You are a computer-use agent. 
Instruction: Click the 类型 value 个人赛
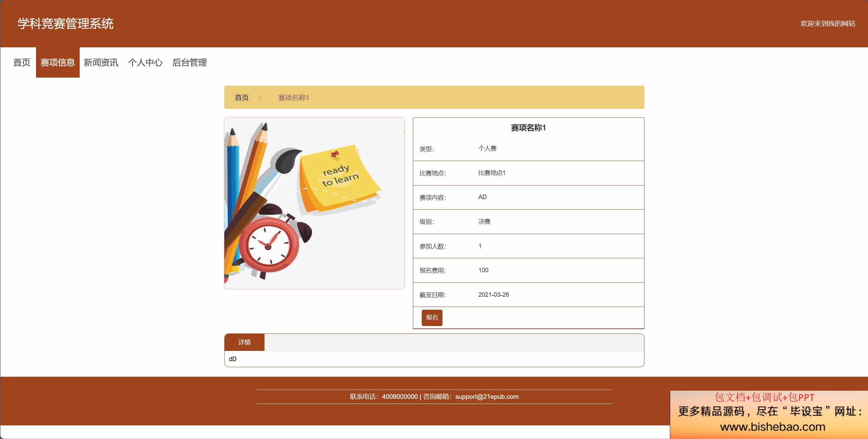(x=487, y=148)
